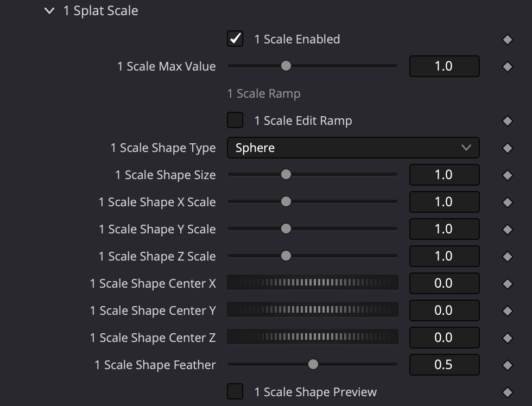Click the 1 Scale Shape Z Scale slider handle
Viewport: 532px width, 406px height.
[x=286, y=256]
